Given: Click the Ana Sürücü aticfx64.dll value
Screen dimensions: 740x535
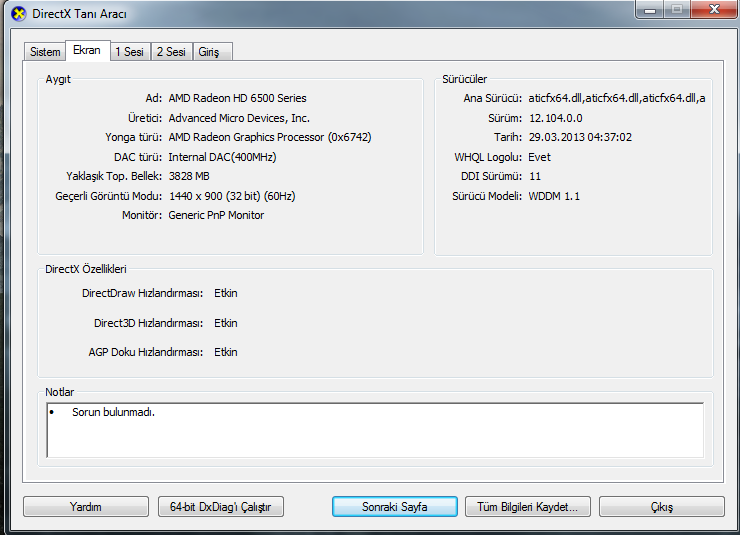Looking at the screenshot, I should pos(617,98).
